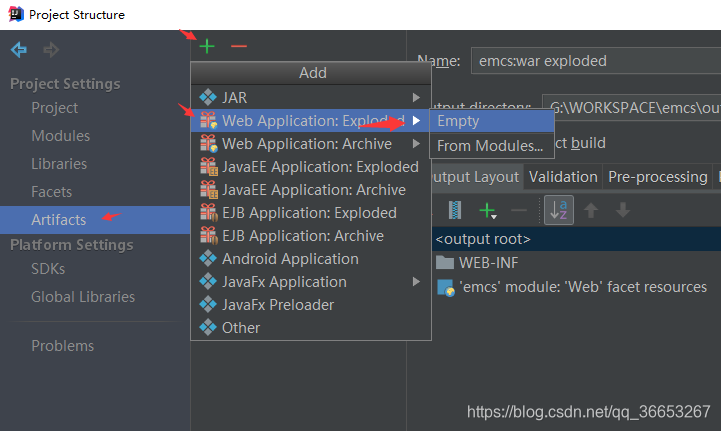This screenshot has height=431, width=721.
Task: Click the EJB Application: Exploded gift icon
Action: 209,213
